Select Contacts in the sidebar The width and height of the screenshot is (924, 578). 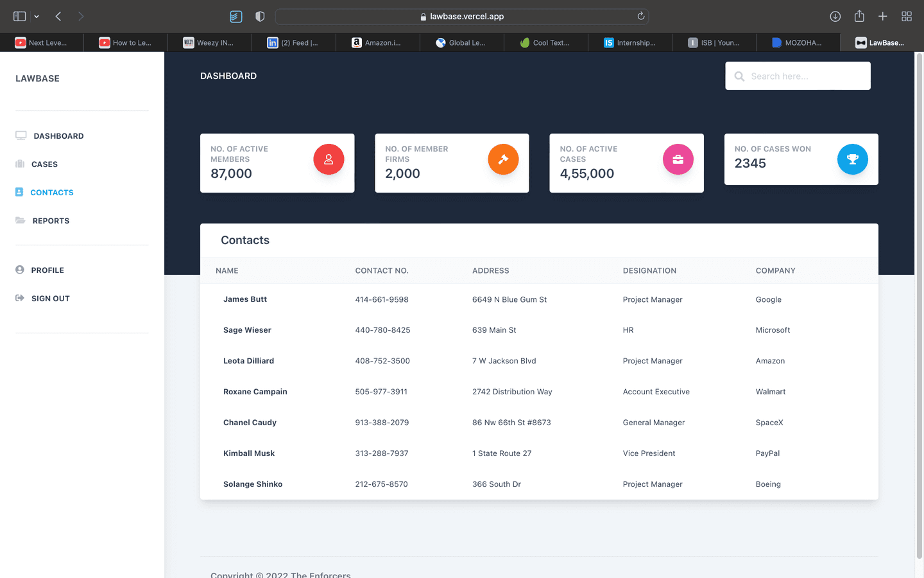tap(52, 192)
